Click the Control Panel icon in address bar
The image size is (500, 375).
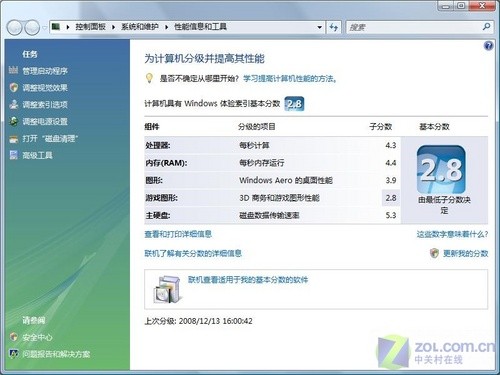(x=56, y=27)
